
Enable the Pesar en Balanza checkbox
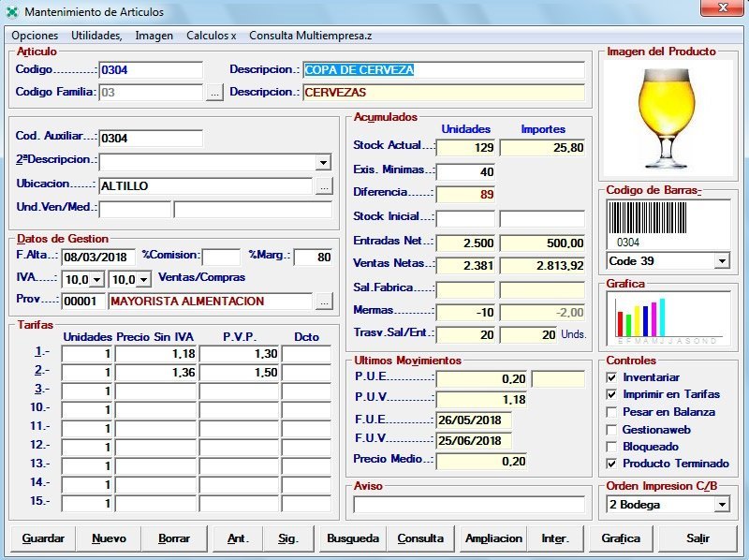613,412
